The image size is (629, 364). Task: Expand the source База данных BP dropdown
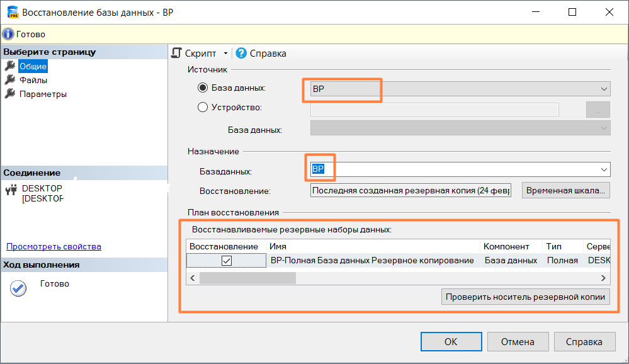pos(604,89)
